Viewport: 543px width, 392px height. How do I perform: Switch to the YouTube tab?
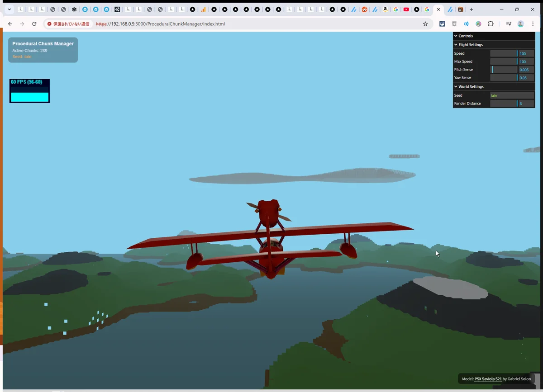[406, 9]
